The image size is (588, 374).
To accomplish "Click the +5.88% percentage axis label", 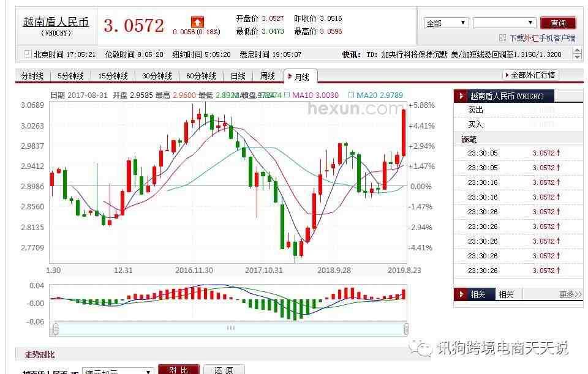I will coord(422,105).
